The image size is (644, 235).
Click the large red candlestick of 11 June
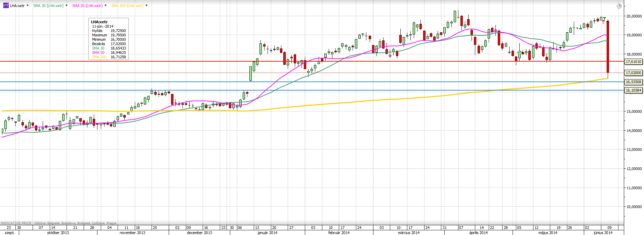[608, 46]
